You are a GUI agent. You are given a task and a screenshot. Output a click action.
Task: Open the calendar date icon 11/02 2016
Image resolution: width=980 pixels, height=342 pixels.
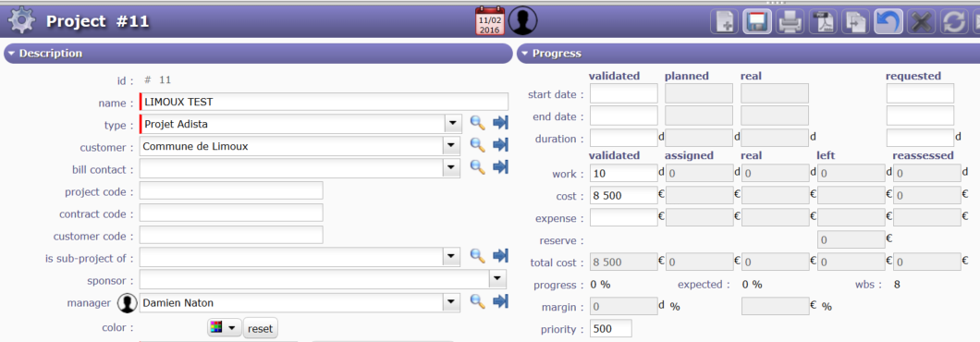489,21
